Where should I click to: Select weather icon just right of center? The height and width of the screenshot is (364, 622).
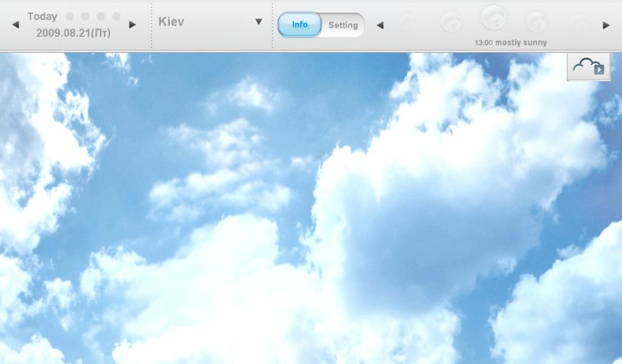click(537, 22)
